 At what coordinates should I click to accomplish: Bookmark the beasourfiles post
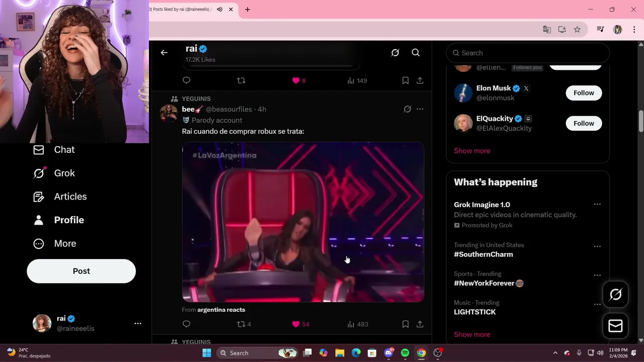point(405,324)
